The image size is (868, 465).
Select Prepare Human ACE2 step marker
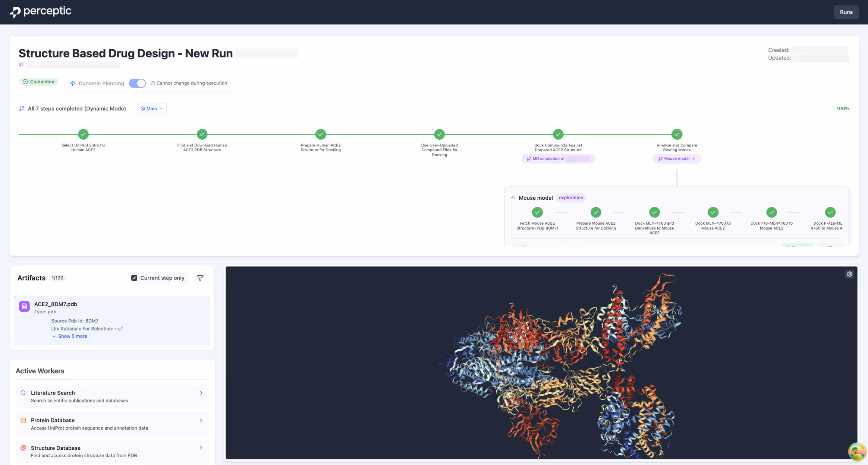click(321, 134)
